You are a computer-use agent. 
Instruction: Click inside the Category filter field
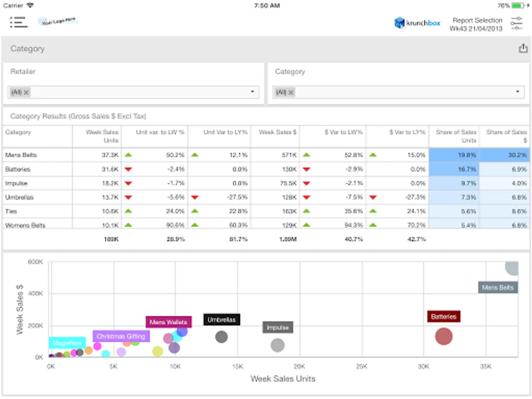click(x=398, y=92)
